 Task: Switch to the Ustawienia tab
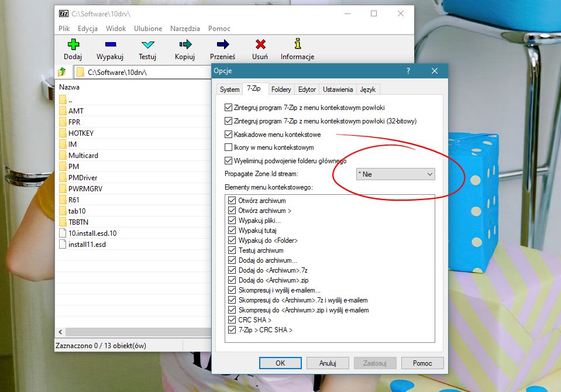[338, 90]
